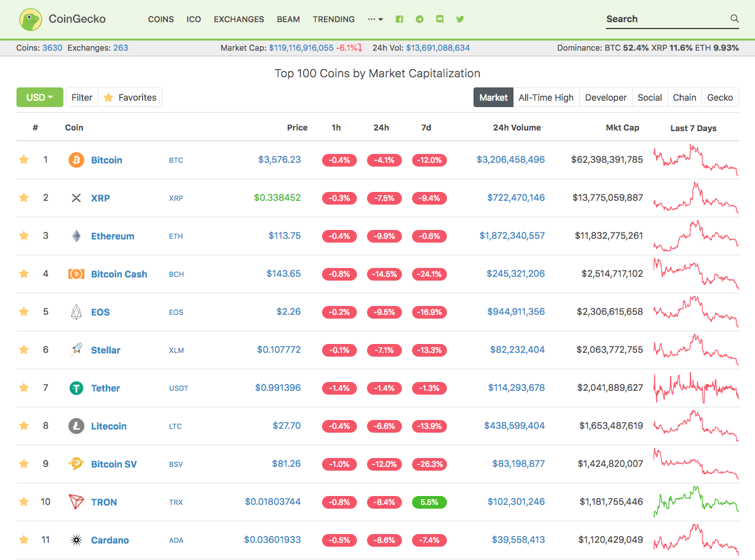
Task: Open the TRENDING menu item
Action: pyautogui.click(x=333, y=19)
